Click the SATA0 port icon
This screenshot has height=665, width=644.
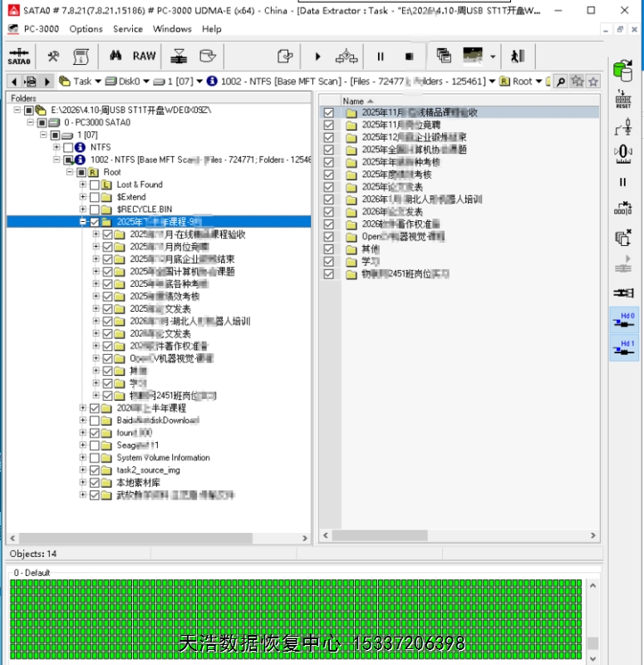(18, 57)
